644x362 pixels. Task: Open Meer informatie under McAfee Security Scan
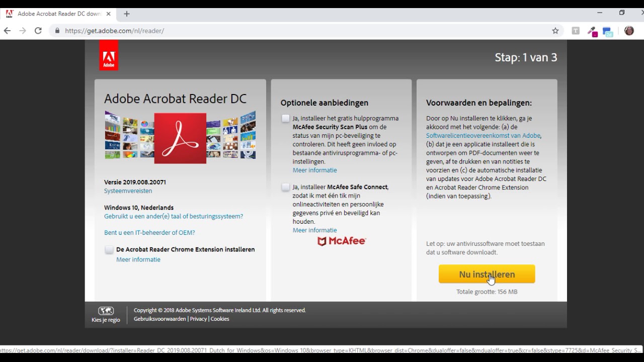315,170
